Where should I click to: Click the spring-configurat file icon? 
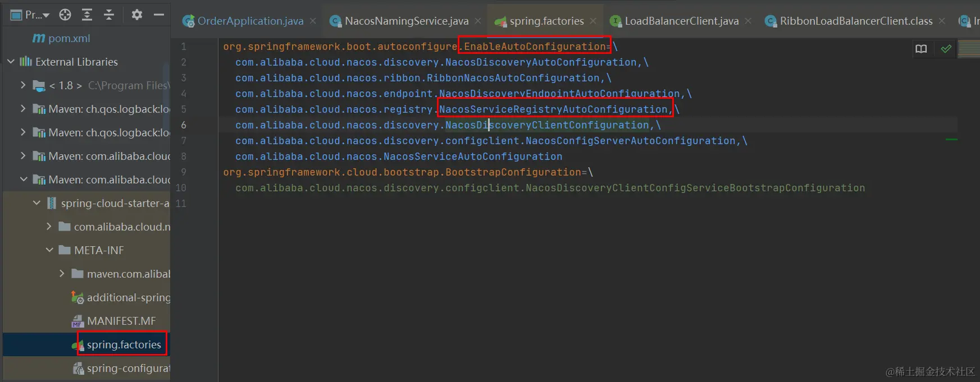pyautogui.click(x=78, y=369)
